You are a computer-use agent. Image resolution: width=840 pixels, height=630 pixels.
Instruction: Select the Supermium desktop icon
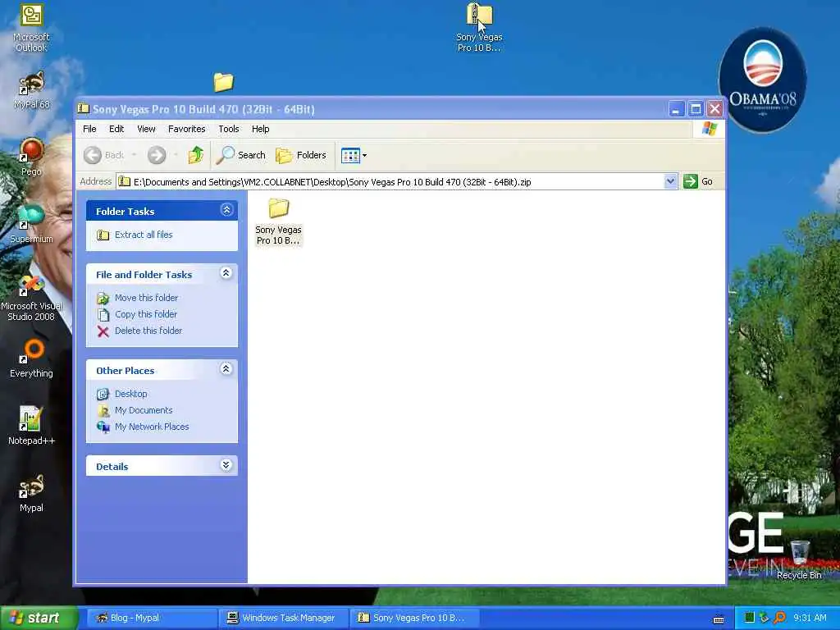point(31,225)
